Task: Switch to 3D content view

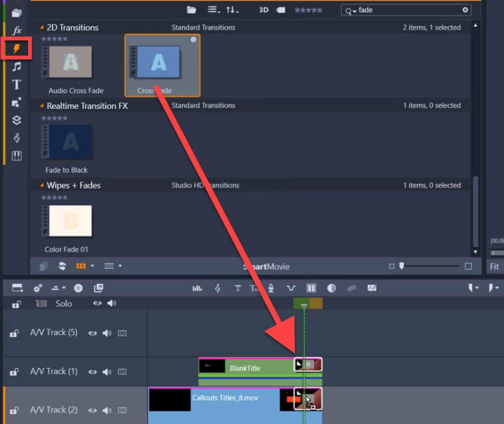Action: pos(263,9)
